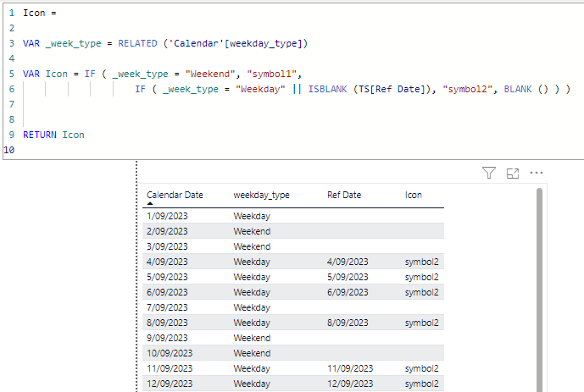Click line number 7 in the formula editor
This screenshot has width=584, height=392.
tap(12, 104)
